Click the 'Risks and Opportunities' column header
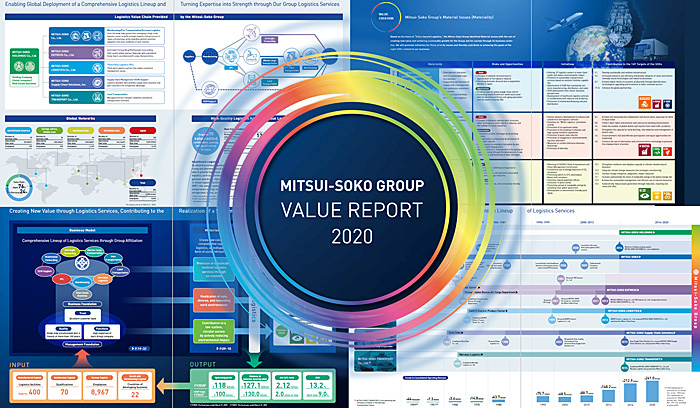700x408 pixels. 507,64
